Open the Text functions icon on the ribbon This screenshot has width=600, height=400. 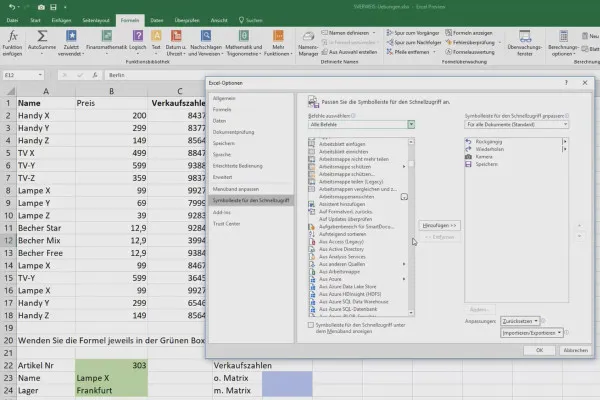[156, 36]
